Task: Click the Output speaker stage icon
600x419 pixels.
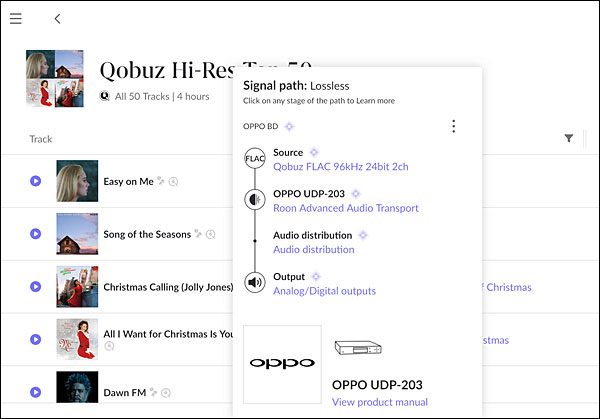Action: click(x=255, y=282)
